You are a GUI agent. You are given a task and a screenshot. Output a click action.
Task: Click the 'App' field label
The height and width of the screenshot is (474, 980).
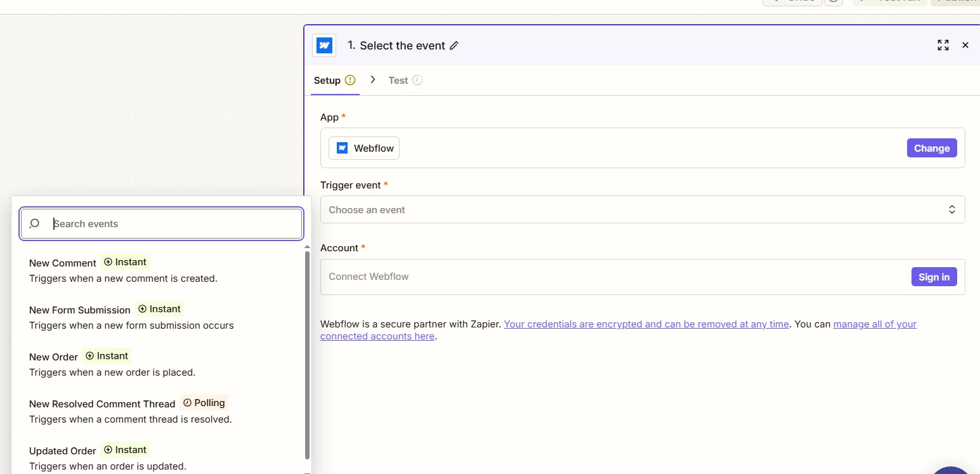329,117
